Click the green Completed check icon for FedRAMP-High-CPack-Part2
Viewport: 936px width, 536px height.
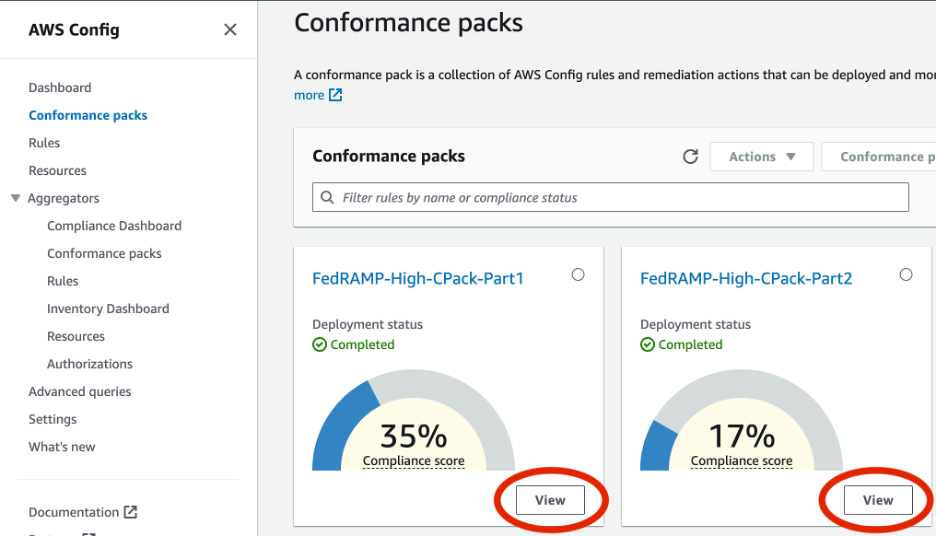[x=647, y=344]
